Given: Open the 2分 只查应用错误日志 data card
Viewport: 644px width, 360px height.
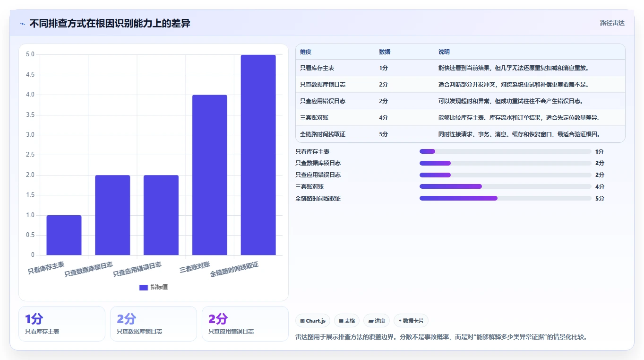Looking at the screenshot, I should [x=245, y=324].
